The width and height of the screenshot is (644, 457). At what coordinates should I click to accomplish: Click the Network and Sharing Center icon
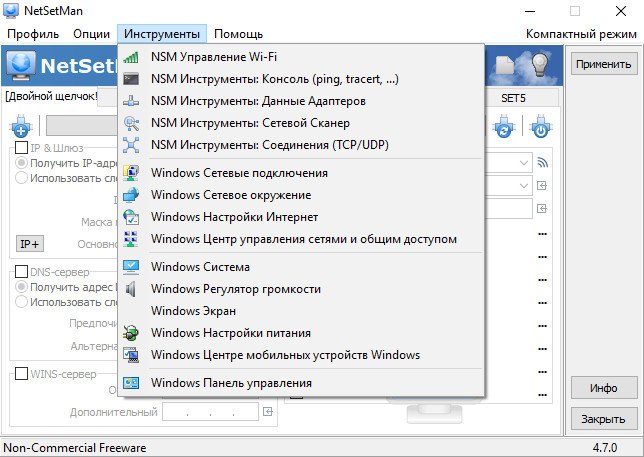pyautogui.click(x=131, y=239)
